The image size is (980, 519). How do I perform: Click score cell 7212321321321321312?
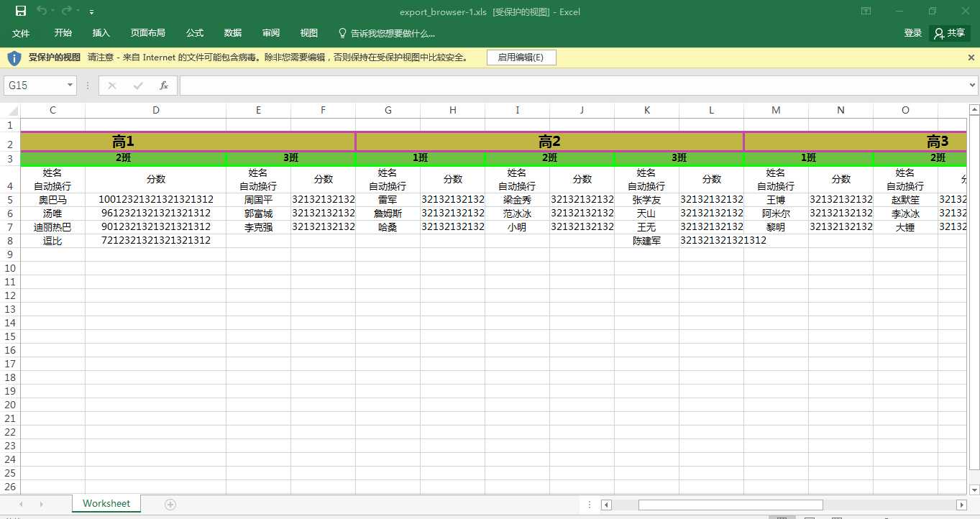155,241
